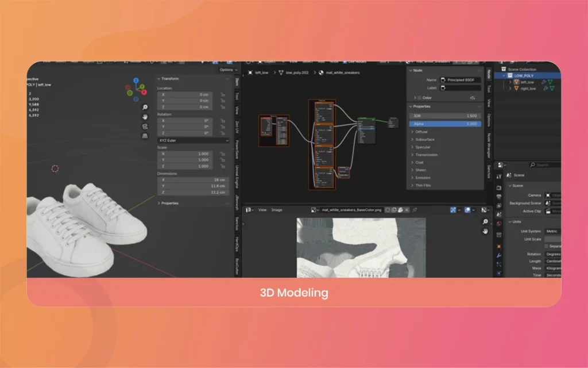Expand the Emission section
The height and width of the screenshot is (368, 588).
tap(420, 178)
